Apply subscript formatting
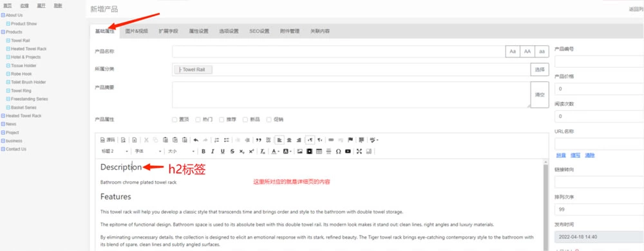Screen dimensions: 644x251 coord(242,152)
